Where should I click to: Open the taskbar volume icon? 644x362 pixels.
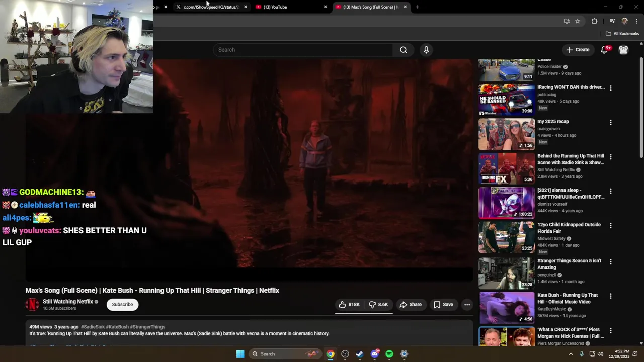pyautogui.click(x=601, y=354)
